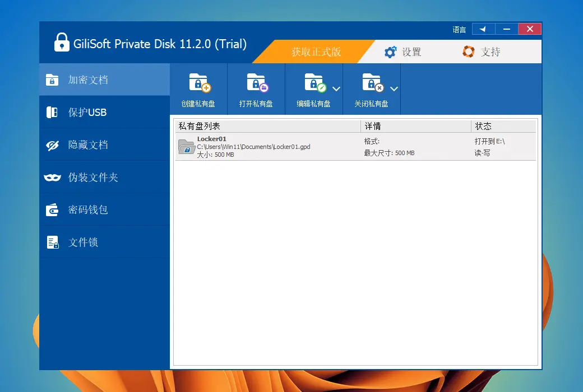
Task: Click the 关闭私有盘 folder-x icon
Action: (x=373, y=82)
